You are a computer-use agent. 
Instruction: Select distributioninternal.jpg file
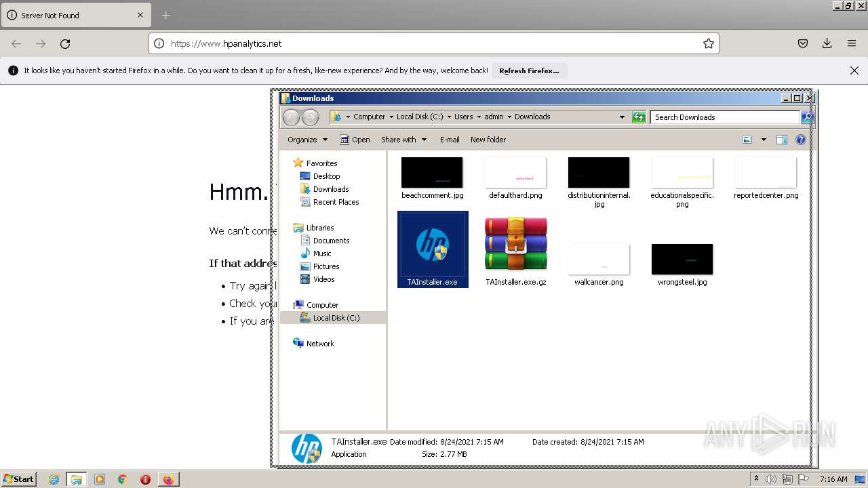[x=599, y=182]
